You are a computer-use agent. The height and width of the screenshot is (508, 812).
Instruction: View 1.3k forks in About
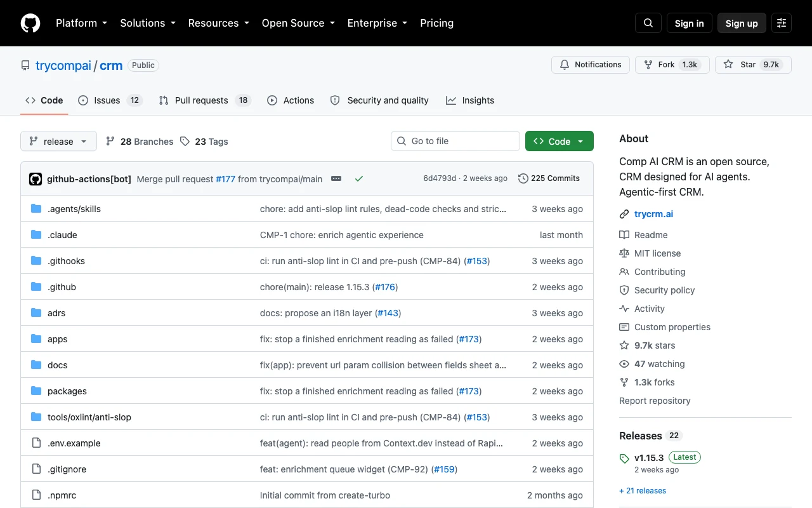coord(647,382)
